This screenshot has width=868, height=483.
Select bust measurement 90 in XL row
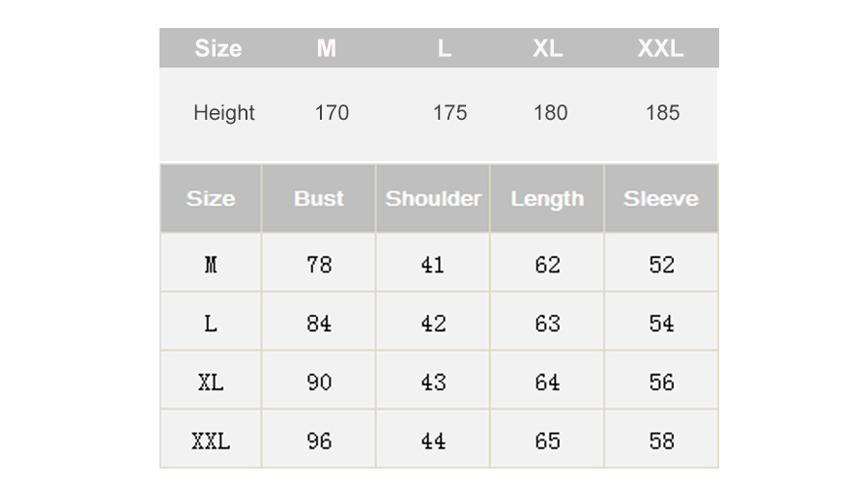(x=319, y=383)
